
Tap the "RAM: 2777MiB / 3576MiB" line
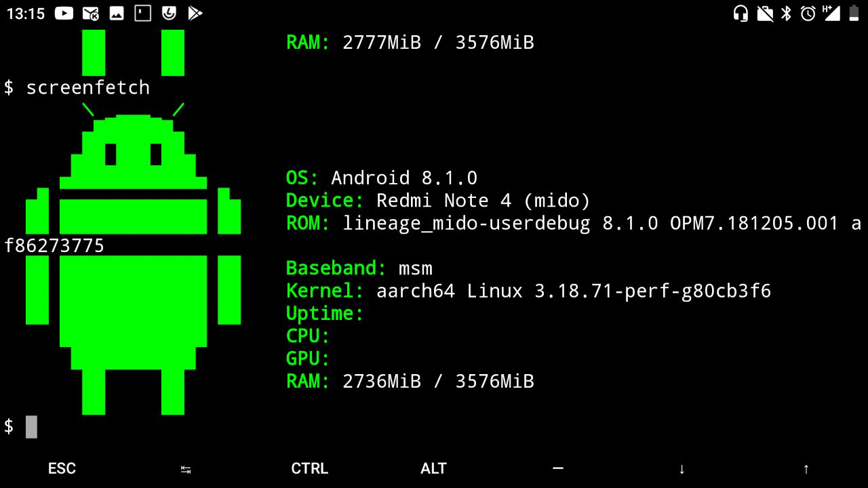click(x=410, y=43)
